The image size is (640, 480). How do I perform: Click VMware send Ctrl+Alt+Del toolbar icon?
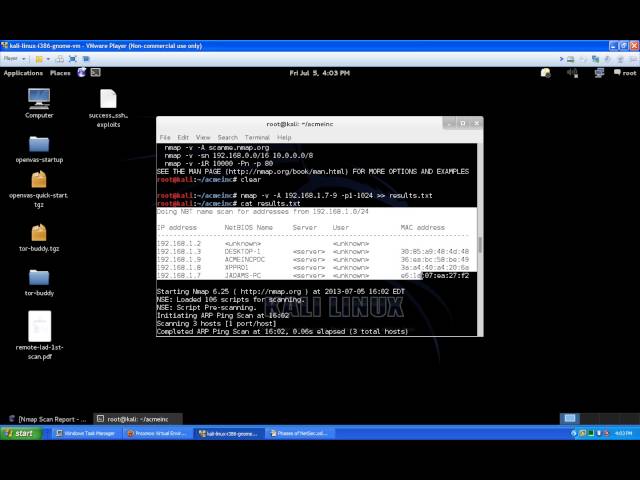click(60, 59)
